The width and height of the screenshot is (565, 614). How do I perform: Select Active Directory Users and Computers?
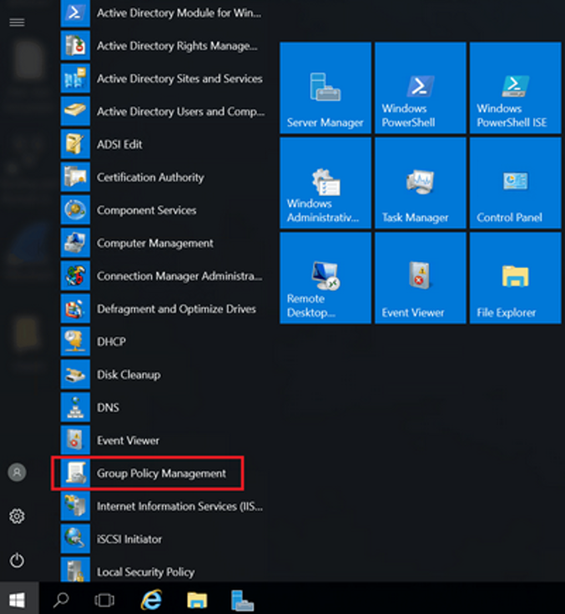[x=162, y=111]
